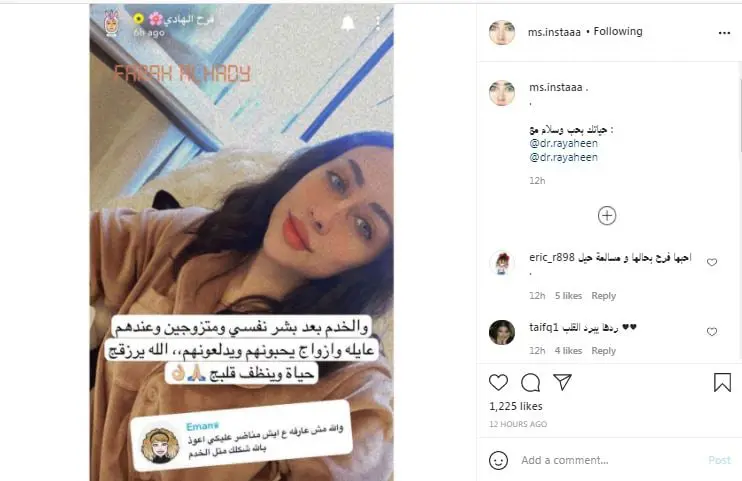The image size is (742, 481).
Task: Focus the Add a comment field
Action: [x=610, y=460]
